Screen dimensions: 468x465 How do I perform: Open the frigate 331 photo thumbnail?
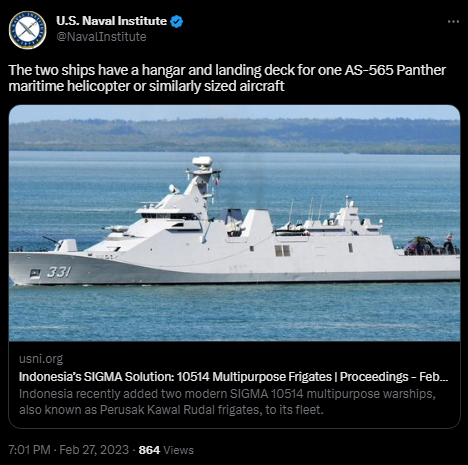[234, 223]
